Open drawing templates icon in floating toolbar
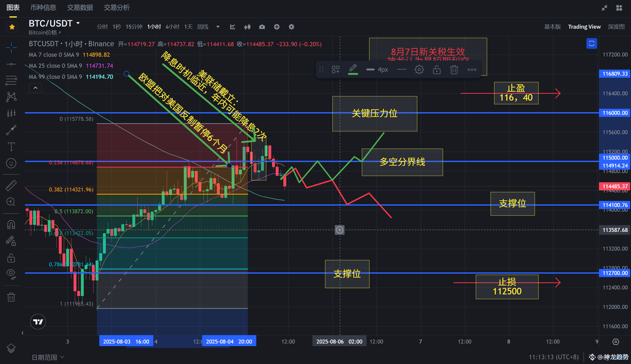The image size is (631, 364). (336, 70)
